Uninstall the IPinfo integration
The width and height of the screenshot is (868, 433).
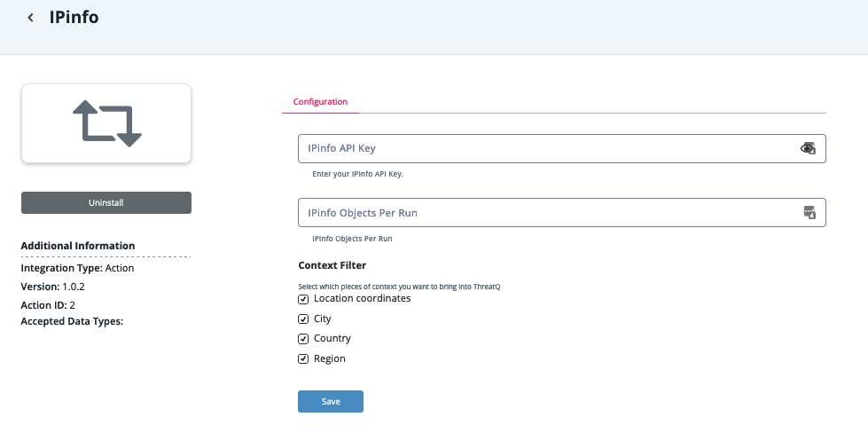click(x=106, y=202)
